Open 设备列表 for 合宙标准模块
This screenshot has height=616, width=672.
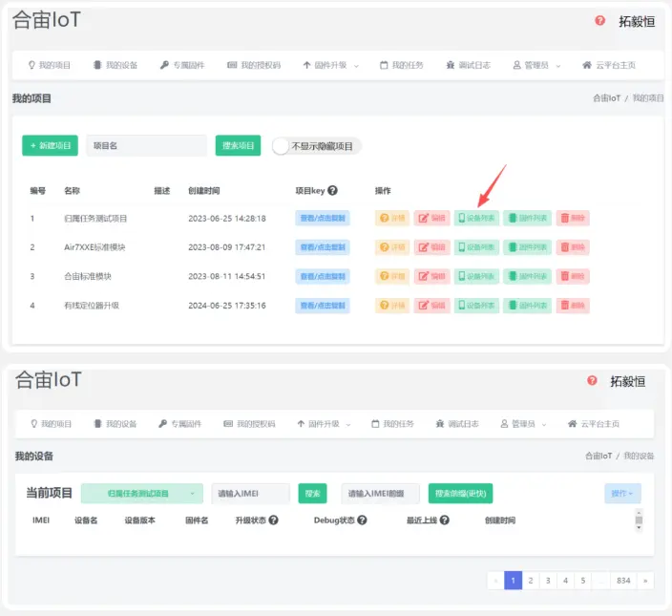pos(476,277)
